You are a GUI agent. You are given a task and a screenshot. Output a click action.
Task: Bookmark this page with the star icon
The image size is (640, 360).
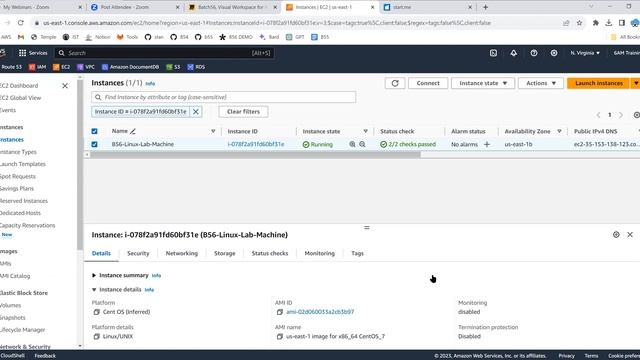[580, 23]
